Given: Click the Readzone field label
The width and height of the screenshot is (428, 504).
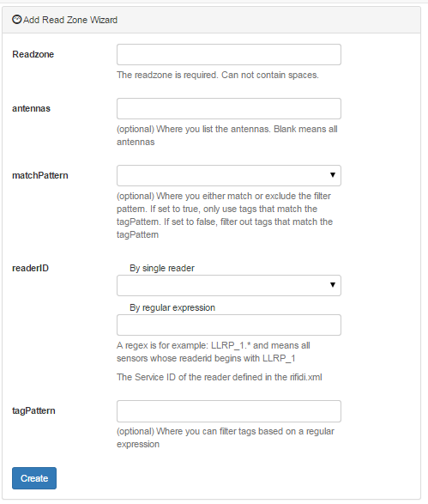Looking at the screenshot, I should (x=33, y=54).
